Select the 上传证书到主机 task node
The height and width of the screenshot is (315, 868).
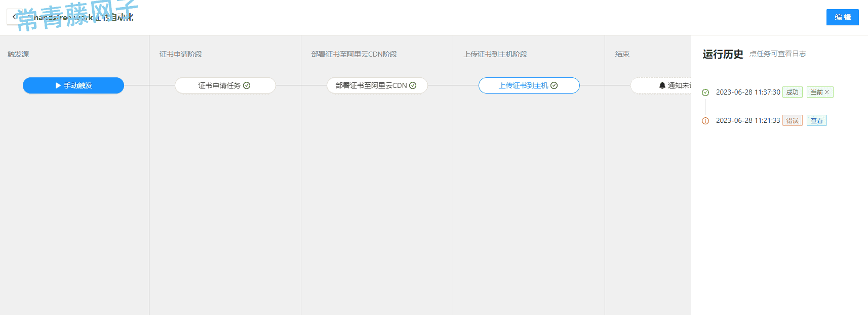pos(529,85)
